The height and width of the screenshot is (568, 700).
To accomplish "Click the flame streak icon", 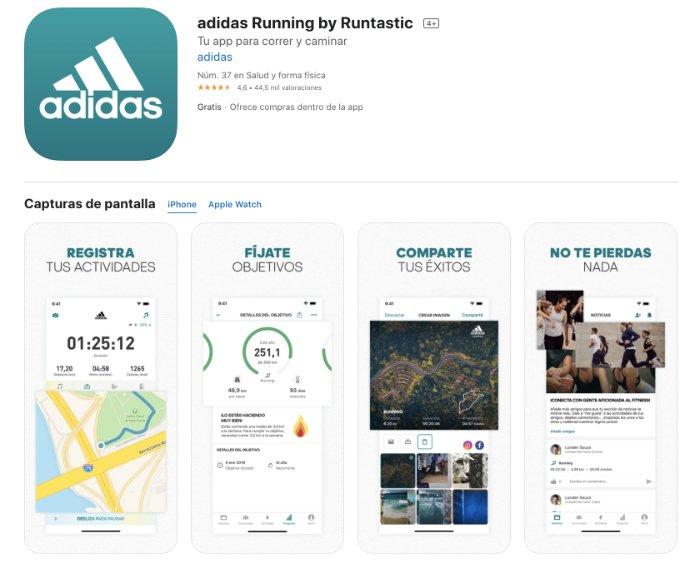I will [x=300, y=426].
